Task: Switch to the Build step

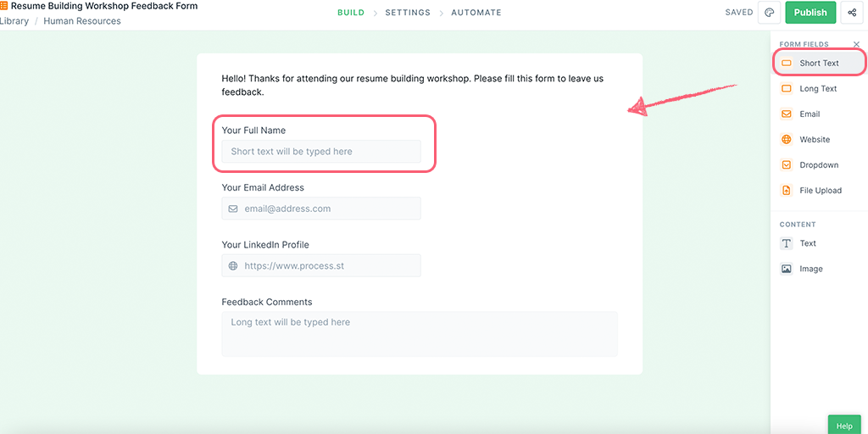Action: pyautogui.click(x=351, y=13)
